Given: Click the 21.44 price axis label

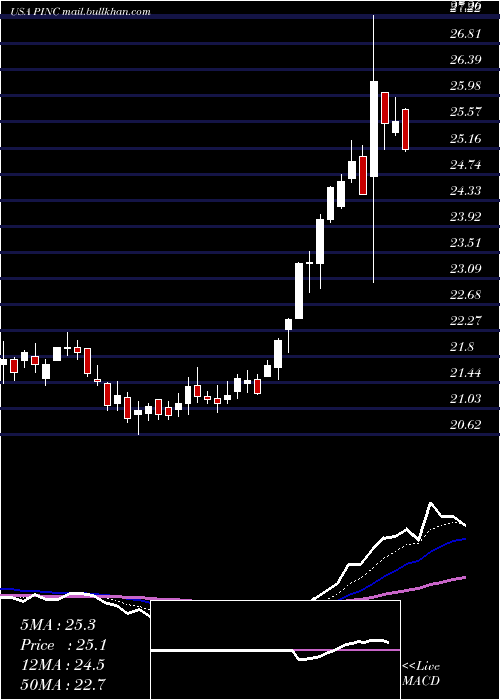Looking at the screenshot, I should (x=466, y=373).
